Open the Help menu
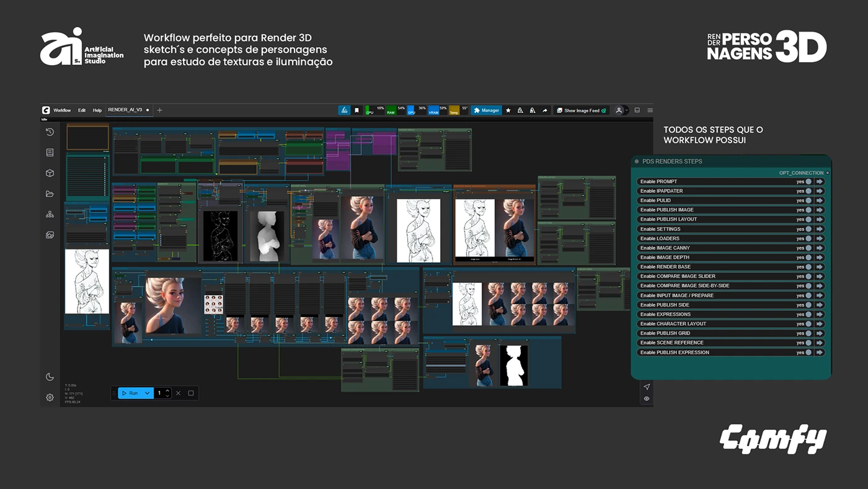Image resolution: width=868 pixels, height=489 pixels. [97, 110]
